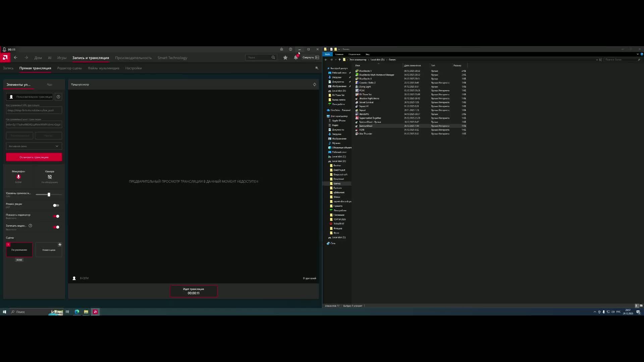The width and height of the screenshot is (644, 362).
Task: Expand Этот компьютер in Explorer tree
Action: coord(325,116)
